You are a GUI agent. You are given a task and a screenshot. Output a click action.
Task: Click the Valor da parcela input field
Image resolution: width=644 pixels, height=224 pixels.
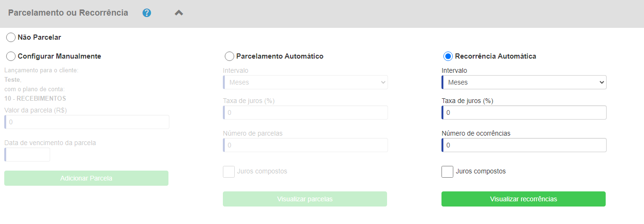tap(87, 122)
